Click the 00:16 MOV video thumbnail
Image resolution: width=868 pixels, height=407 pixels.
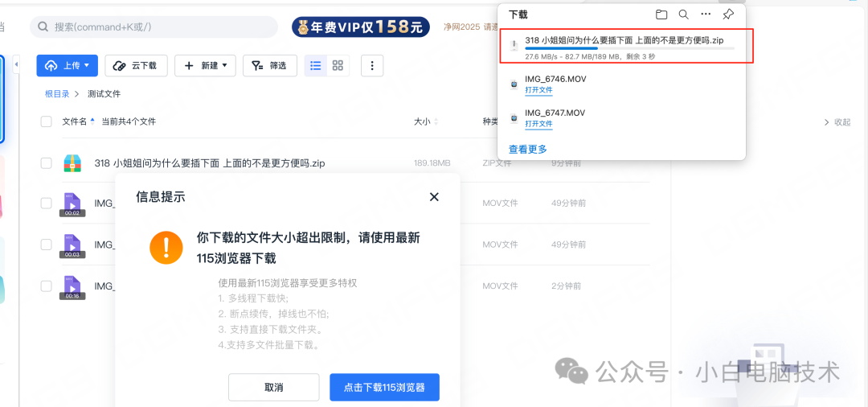pos(72,287)
